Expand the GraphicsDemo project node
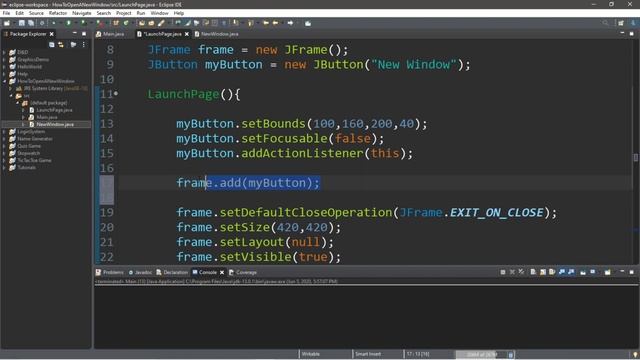 (x=4, y=60)
